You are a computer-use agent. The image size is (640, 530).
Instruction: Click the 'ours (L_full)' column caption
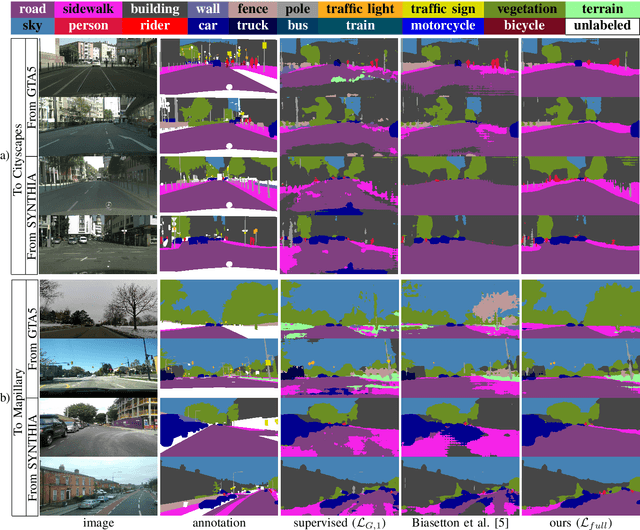[x=581, y=523]
